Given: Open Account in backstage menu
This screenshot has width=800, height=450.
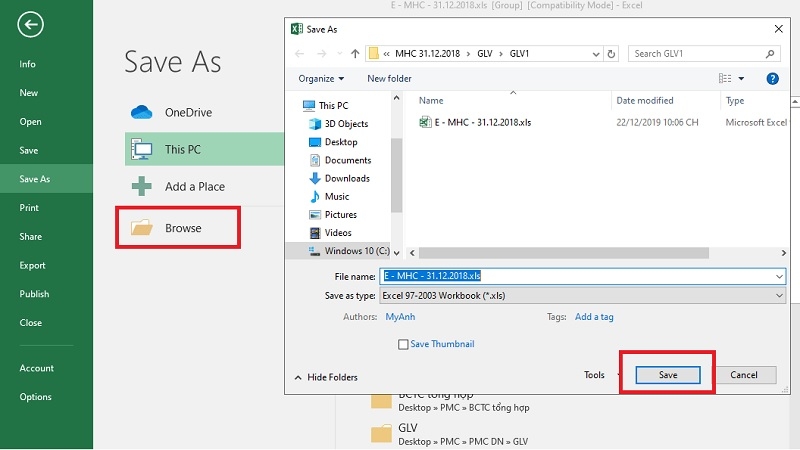Looking at the screenshot, I should [36, 368].
